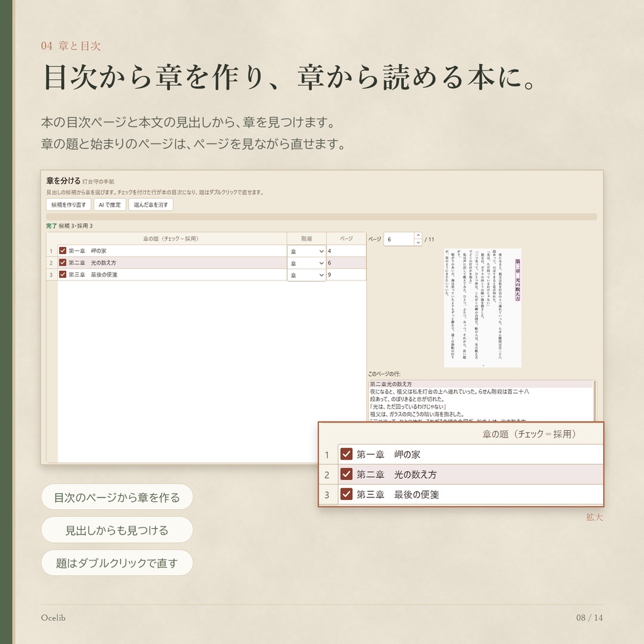Click the Ocelib footer text
Screen dimensions: 644x644
coord(53,618)
